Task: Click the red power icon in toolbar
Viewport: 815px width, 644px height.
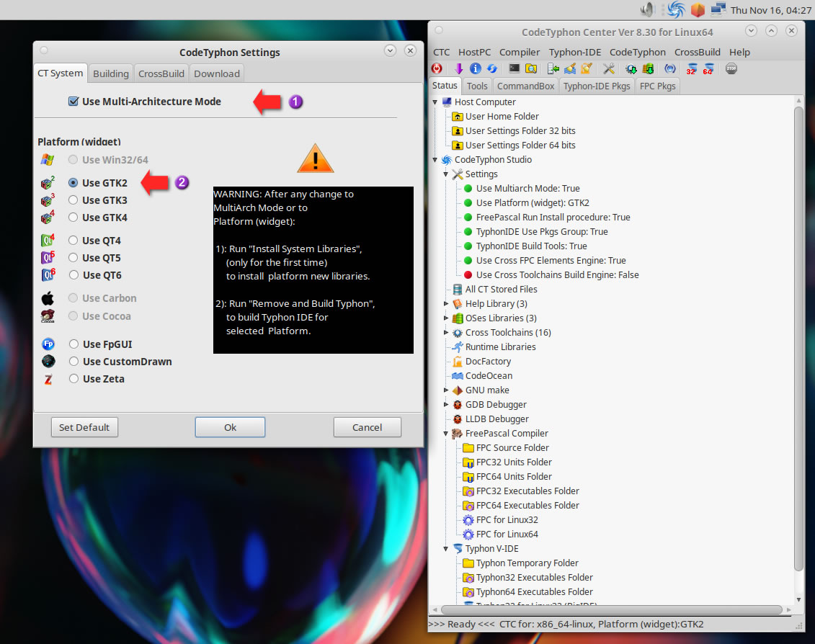Action: [437, 69]
